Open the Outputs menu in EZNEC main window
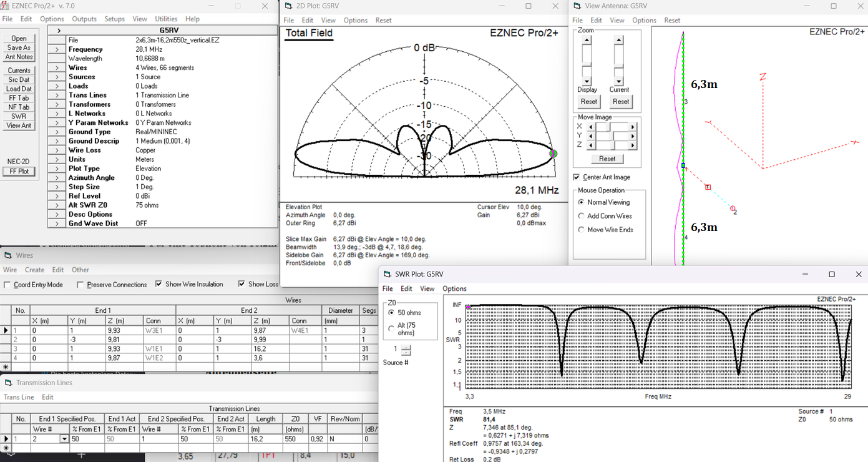Viewport: 868px width, 462px height. coord(84,19)
